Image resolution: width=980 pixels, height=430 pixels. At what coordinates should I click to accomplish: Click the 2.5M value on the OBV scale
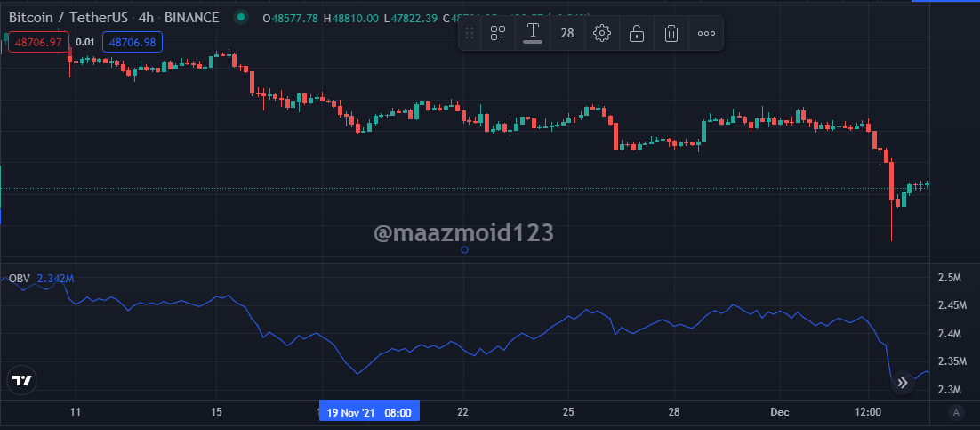point(950,277)
